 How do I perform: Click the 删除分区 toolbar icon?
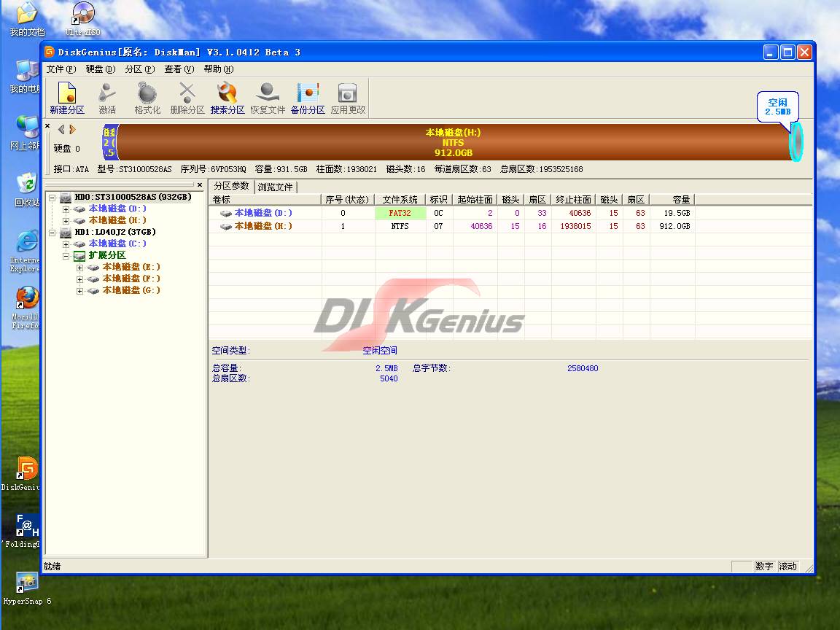(187, 98)
